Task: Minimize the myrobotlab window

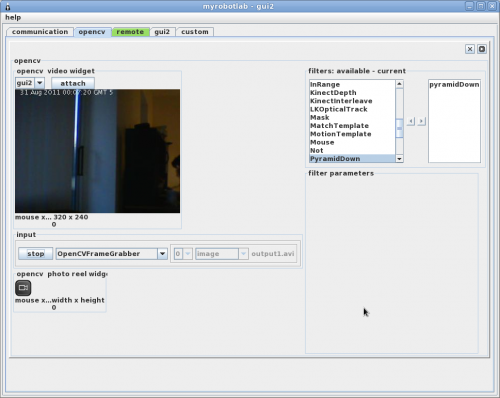Action: 469,6
